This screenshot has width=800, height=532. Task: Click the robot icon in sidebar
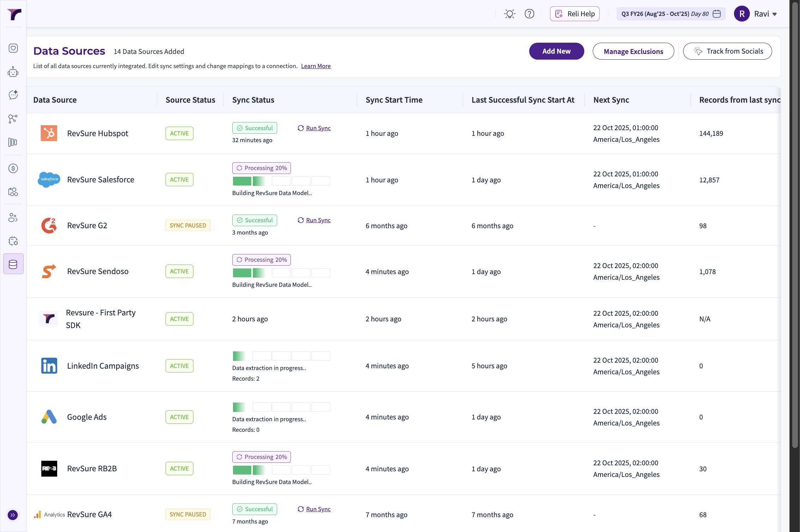coord(13,72)
